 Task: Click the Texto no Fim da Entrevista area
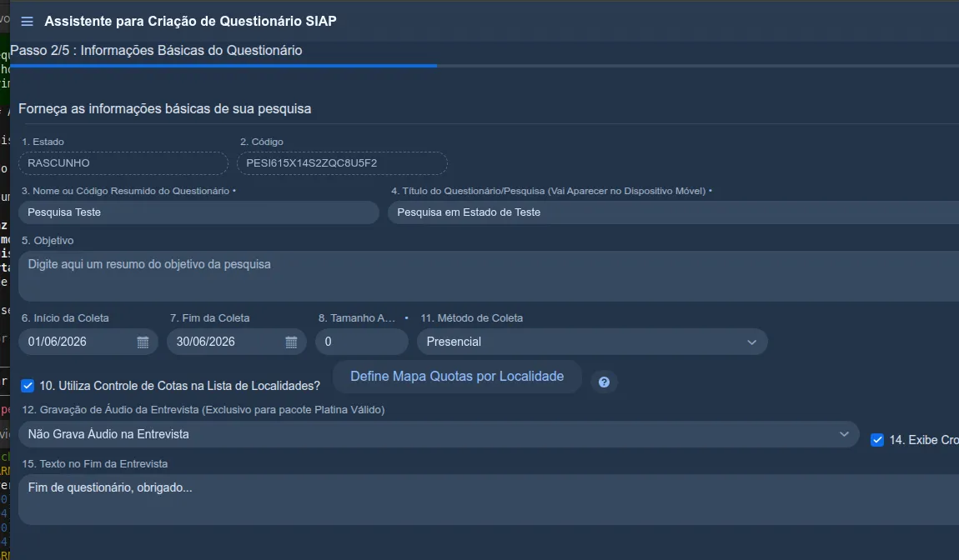pyautogui.click(x=489, y=499)
